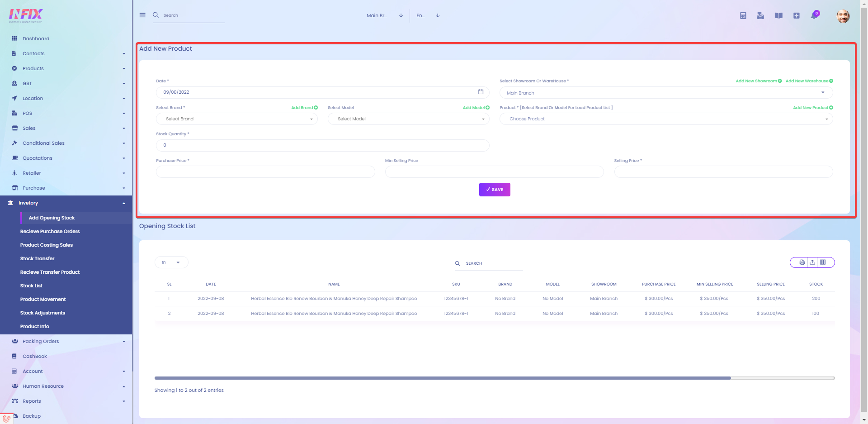The width and height of the screenshot is (868, 424).
Task: Open the cash register POS icon
Action: 760,15
